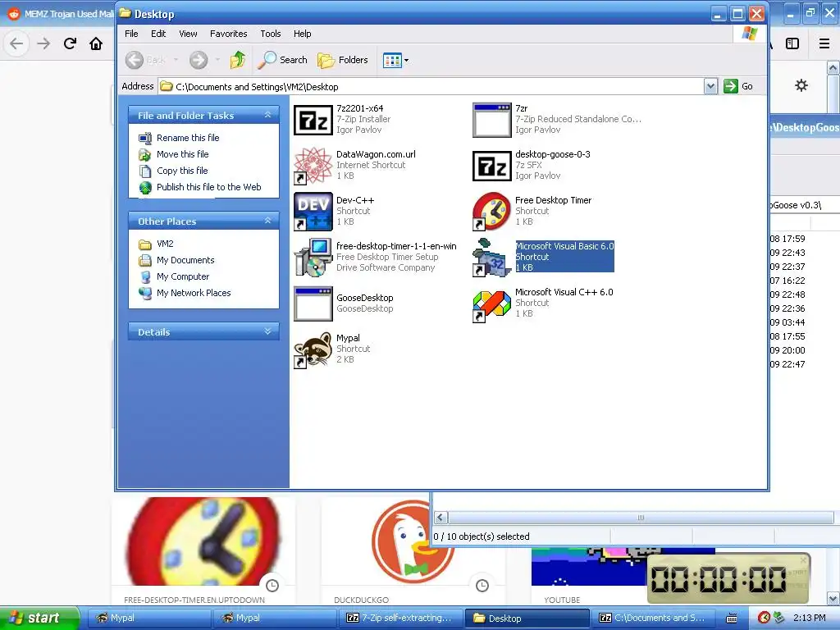Open the File menu
The image size is (840, 630).
click(x=131, y=34)
